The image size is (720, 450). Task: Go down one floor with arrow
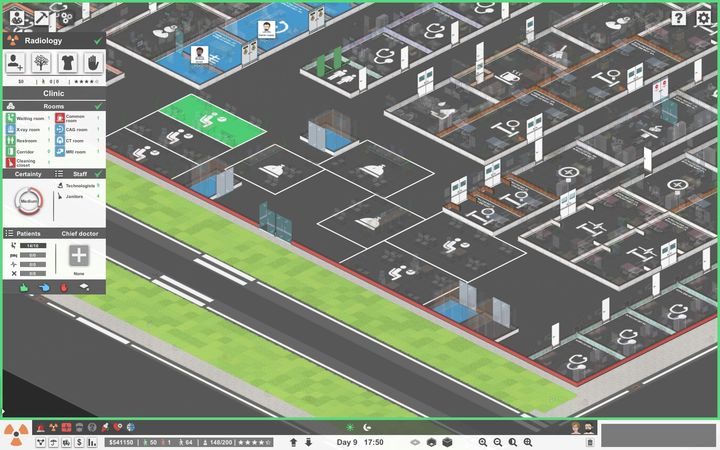308,442
